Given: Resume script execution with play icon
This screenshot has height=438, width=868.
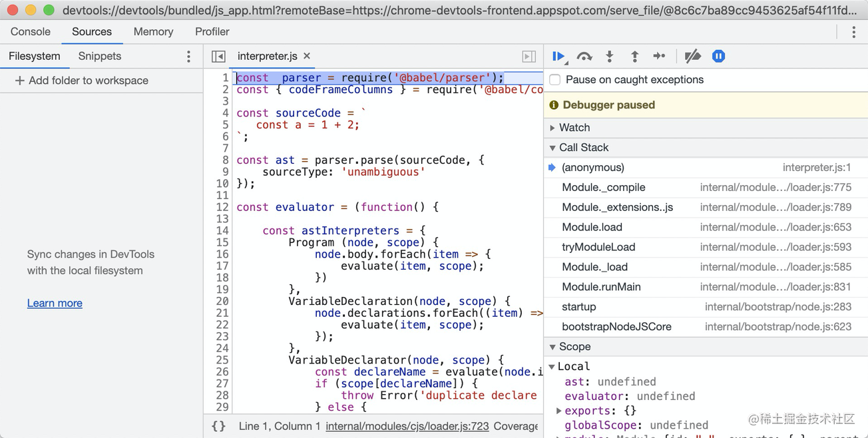Looking at the screenshot, I should [558, 57].
